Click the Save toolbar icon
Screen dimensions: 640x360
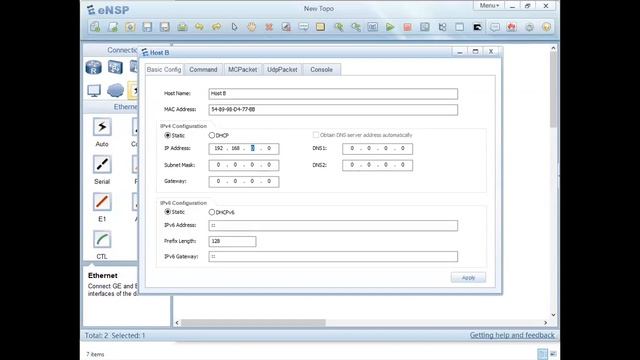click(147, 27)
